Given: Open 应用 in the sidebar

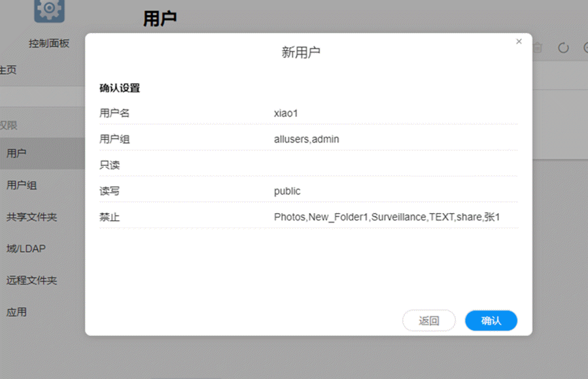Looking at the screenshot, I should click(x=16, y=312).
